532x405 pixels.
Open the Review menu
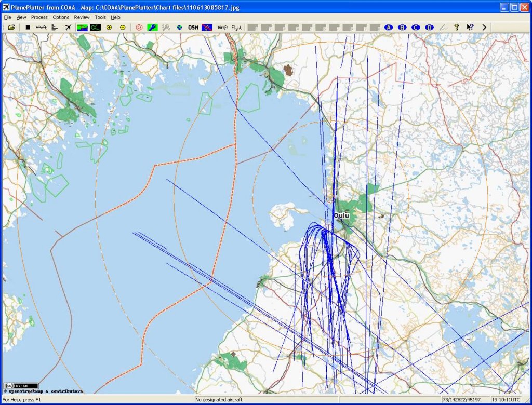[x=82, y=17]
